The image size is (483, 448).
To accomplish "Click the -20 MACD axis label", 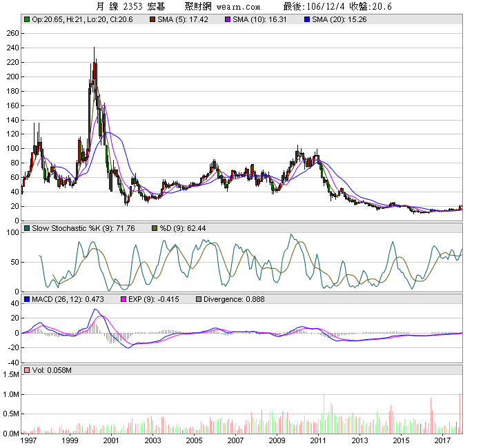I will (x=14, y=347).
